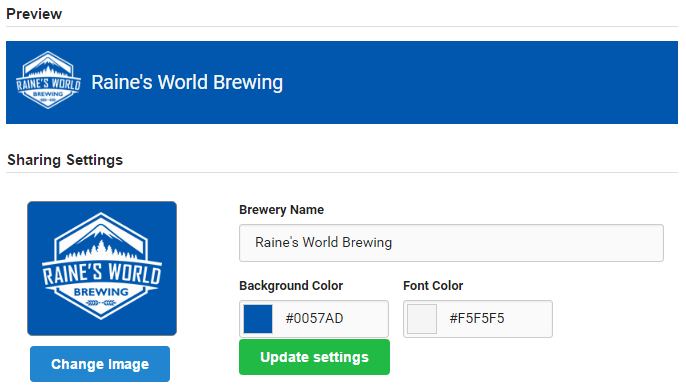686x391 pixels.
Task: Click the BREWING ribbon in large logo
Action: click(101, 292)
